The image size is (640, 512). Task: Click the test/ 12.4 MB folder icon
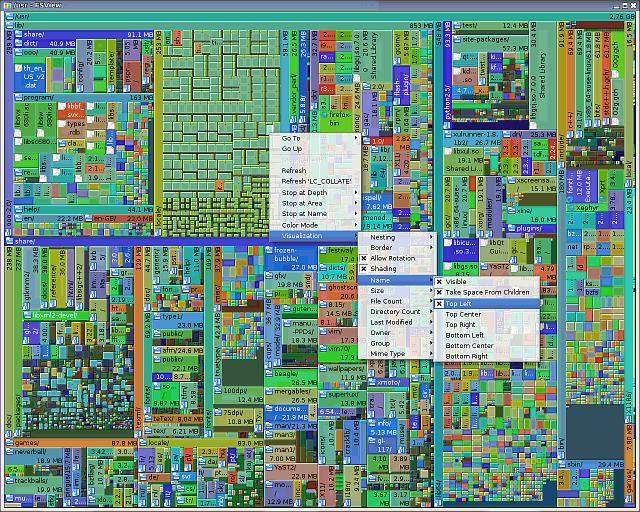[457, 26]
